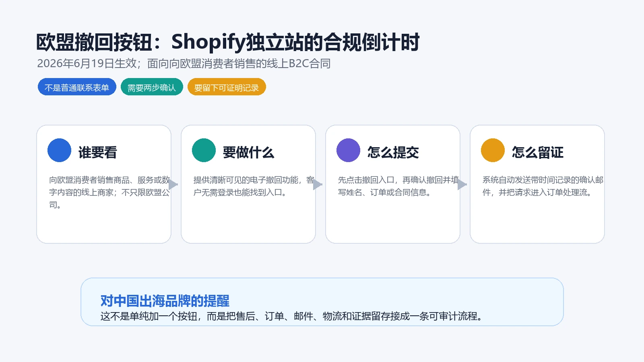The image size is (644, 362).
Task: Click the text 系统自动发送带时间记录的确认邮件
Action: tap(543, 186)
